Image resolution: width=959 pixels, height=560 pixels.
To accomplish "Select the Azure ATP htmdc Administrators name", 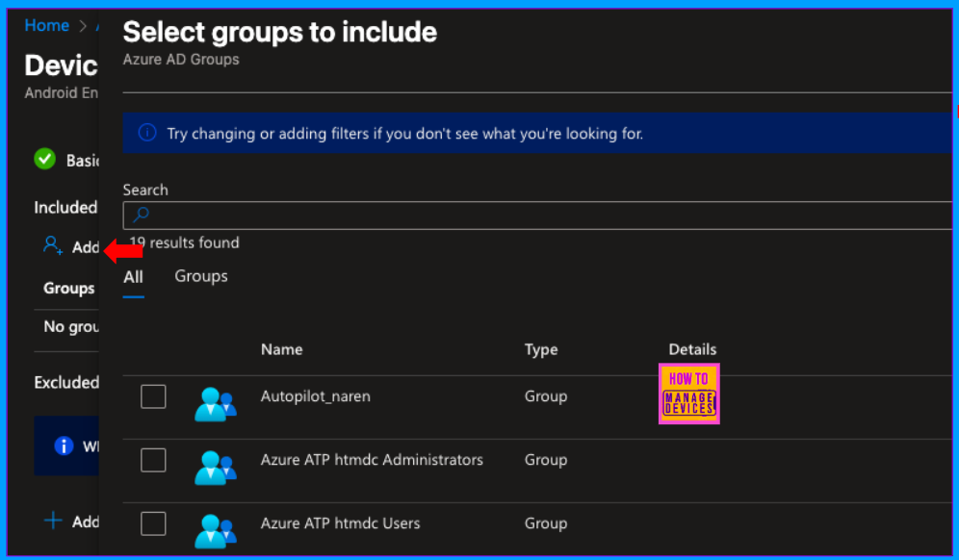I will pos(372,460).
